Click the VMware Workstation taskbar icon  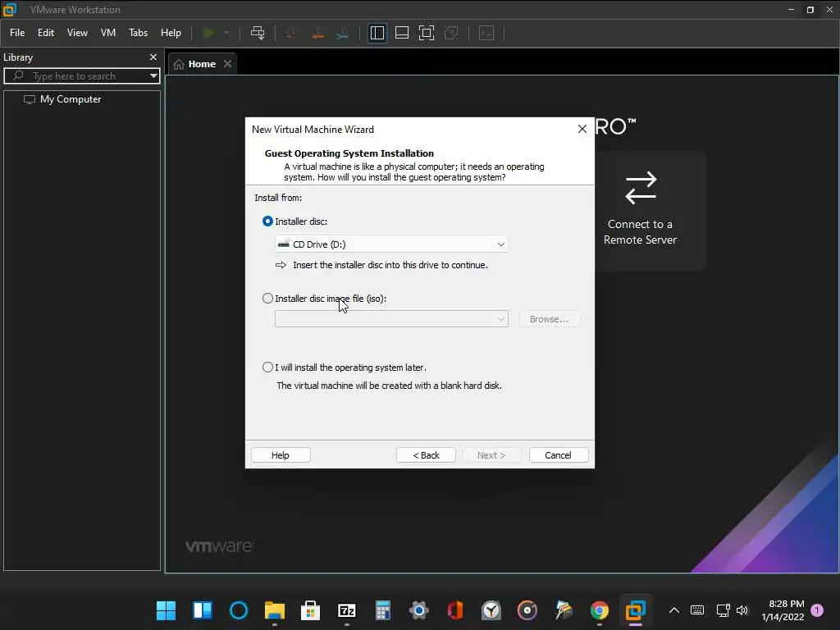pyautogui.click(x=636, y=610)
